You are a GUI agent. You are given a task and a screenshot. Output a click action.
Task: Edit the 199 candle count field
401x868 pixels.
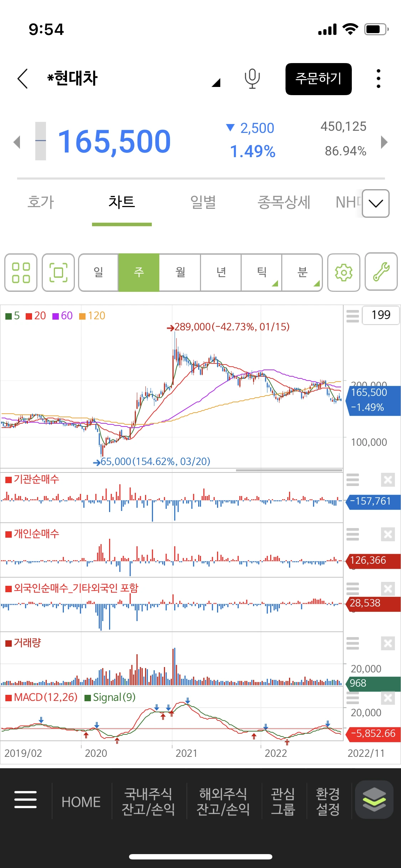[381, 315]
